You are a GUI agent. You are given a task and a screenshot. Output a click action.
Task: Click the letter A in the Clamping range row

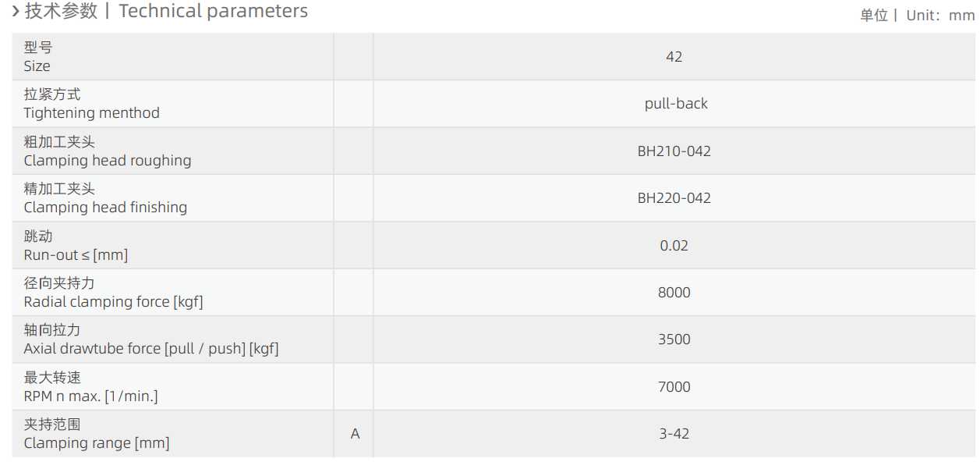pyautogui.click(x=356, y=434)
